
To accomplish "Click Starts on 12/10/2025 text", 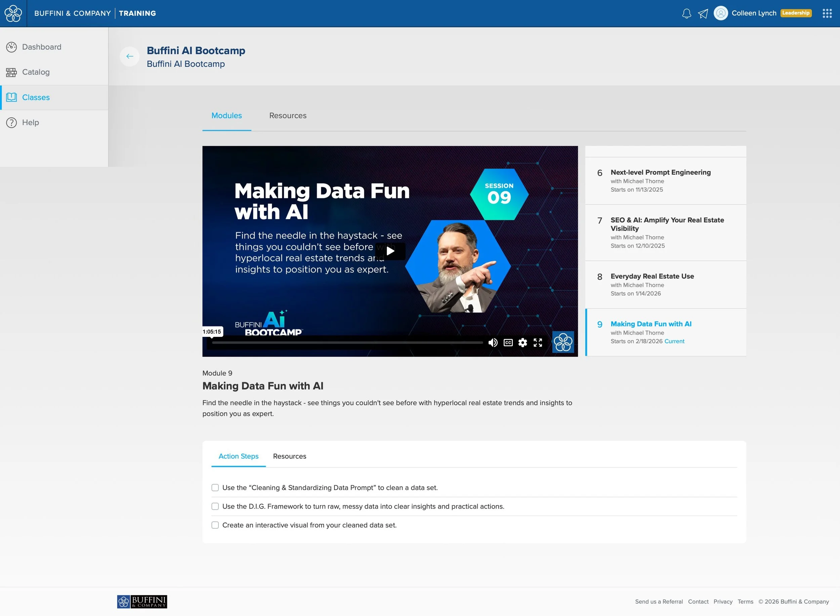I will [637, 246].
